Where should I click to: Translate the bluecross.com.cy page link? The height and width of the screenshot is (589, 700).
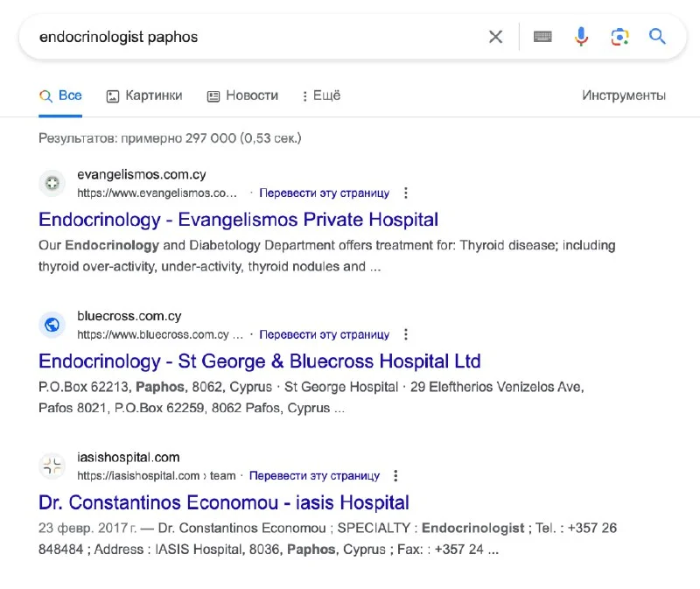324,334
